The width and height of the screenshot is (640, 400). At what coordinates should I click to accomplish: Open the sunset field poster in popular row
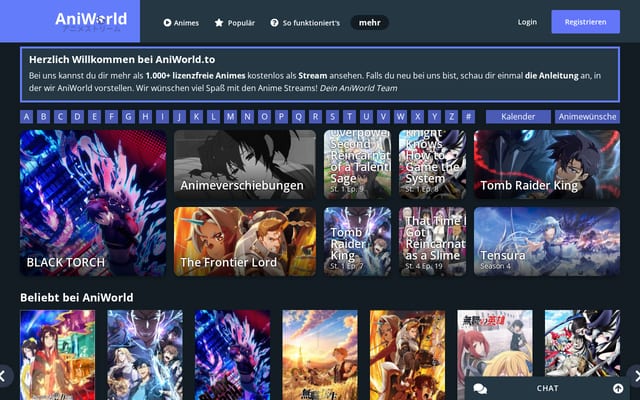[x=320, y=355]
